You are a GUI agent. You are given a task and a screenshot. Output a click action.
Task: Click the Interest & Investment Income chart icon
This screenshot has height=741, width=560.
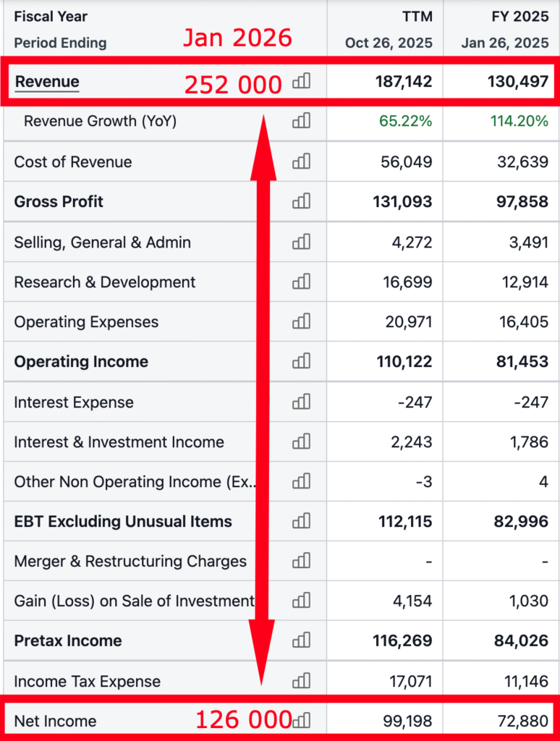[301, 441]
